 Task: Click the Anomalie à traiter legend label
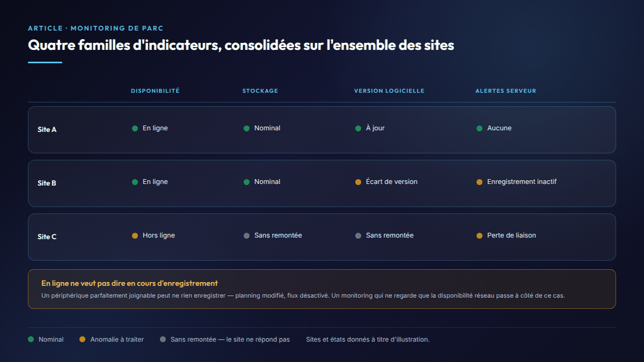[x=117, y=339]
